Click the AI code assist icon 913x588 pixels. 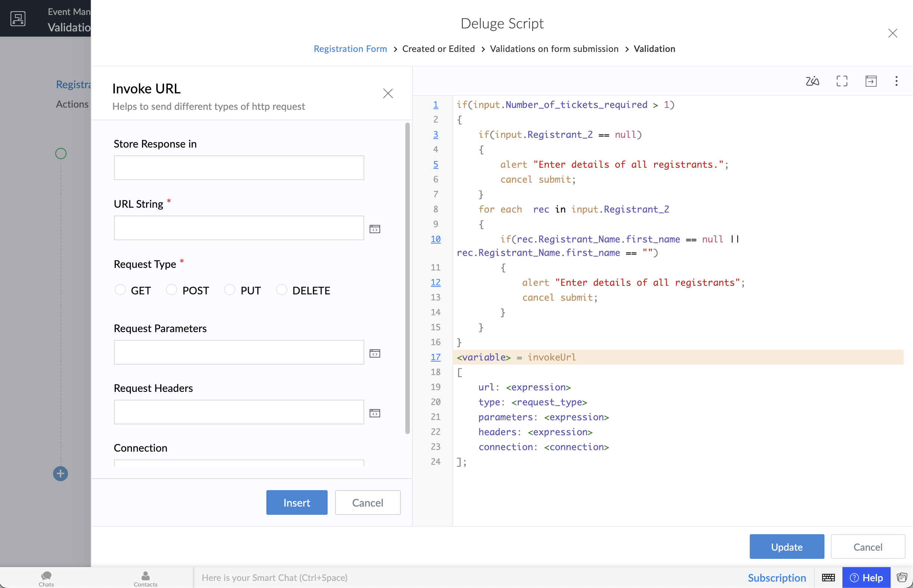(812, 81)
